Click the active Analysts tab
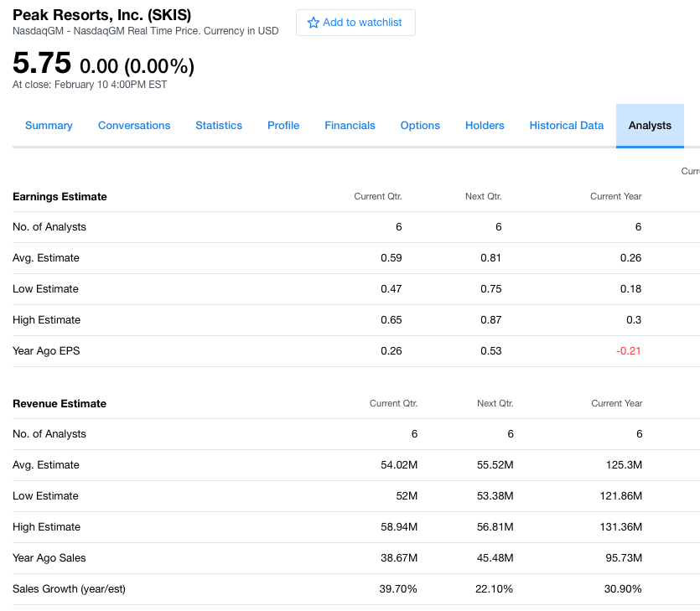Image resolution: width=700 pixels, height=611 pixels. (x=650, y=126)
